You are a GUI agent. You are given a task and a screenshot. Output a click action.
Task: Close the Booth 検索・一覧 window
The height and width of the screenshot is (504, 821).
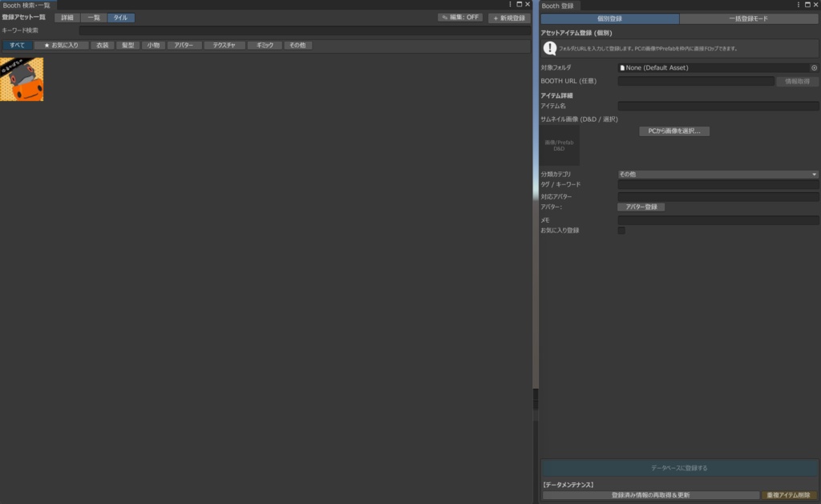tap(528, 4)
